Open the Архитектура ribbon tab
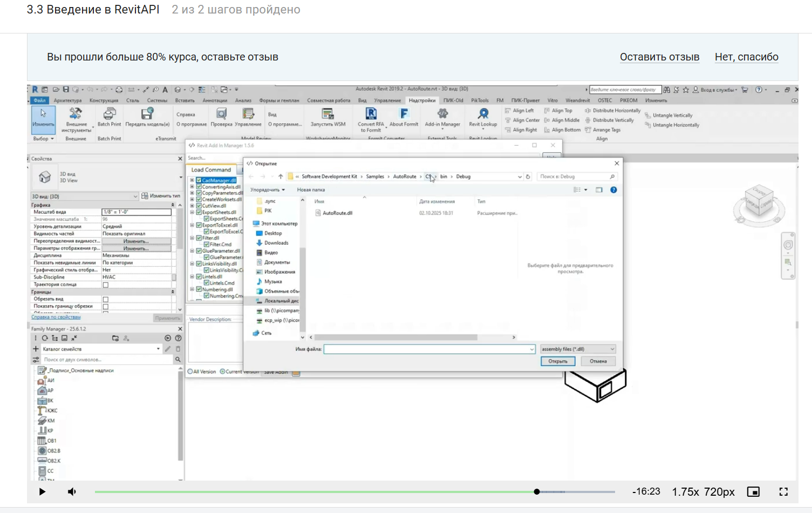This screenshot has width=812, height=513. (67, 100)
